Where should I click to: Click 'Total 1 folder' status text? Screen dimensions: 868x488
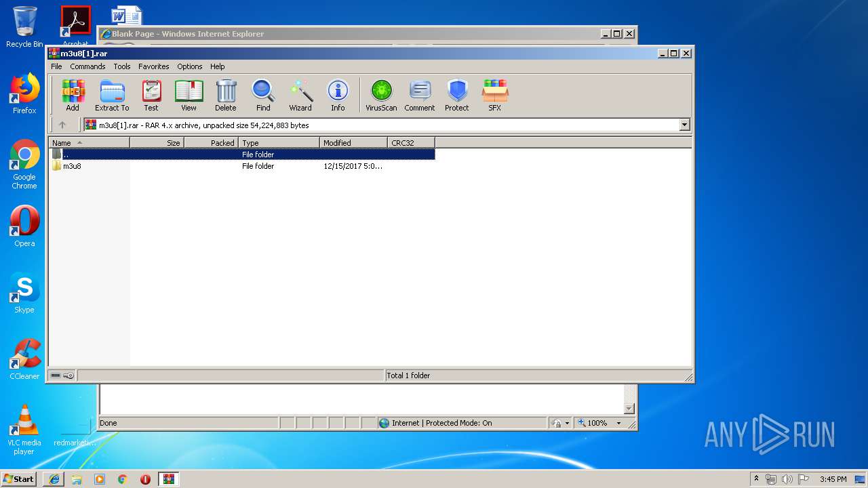(408, 375)
